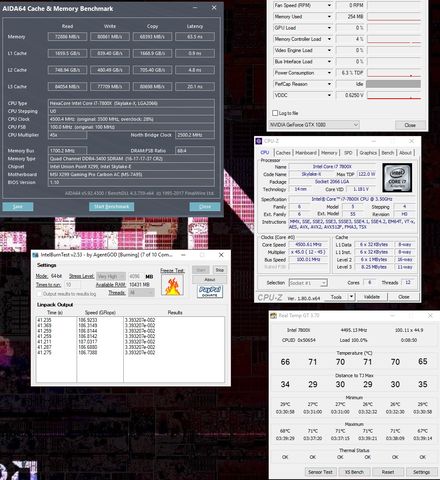This screenshot has height=480, width=440.
Task: Click the IntelBurnTest title bar icon
Action: (35, 255)
